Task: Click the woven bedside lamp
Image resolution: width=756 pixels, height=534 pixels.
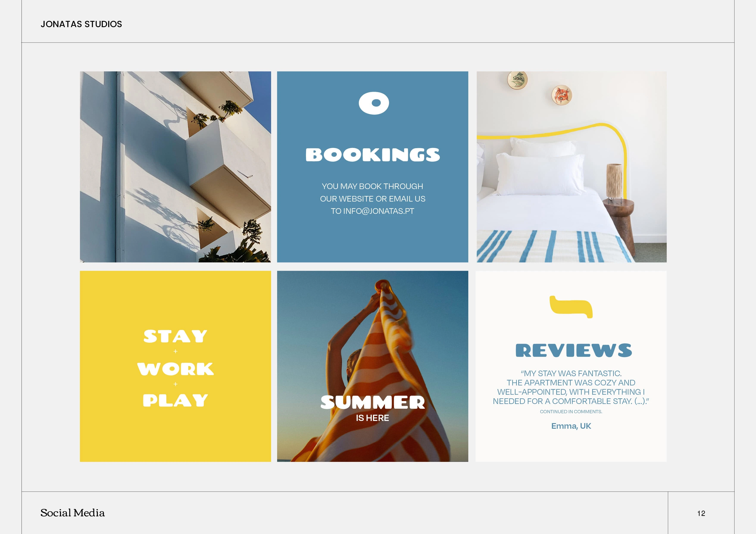Action: click(614, 181)
